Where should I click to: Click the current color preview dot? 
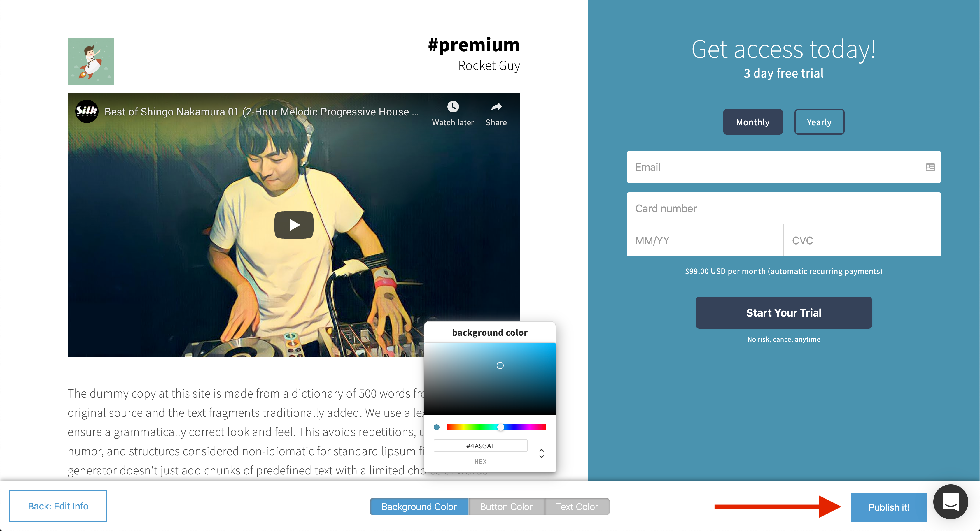point(436,427)
